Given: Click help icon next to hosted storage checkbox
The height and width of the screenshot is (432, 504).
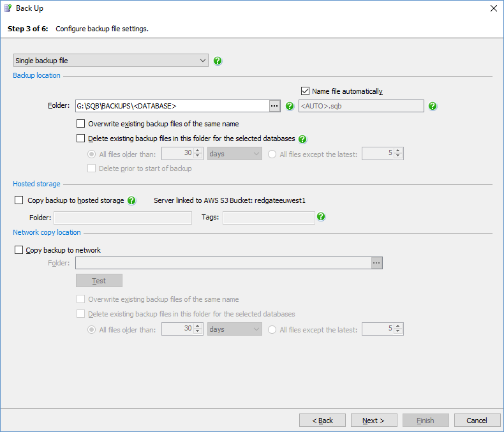Looking at the screenshot, I should [131, 200].
